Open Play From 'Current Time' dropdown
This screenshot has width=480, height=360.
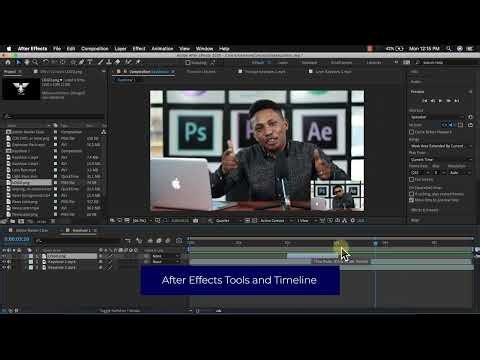(440, 160)
